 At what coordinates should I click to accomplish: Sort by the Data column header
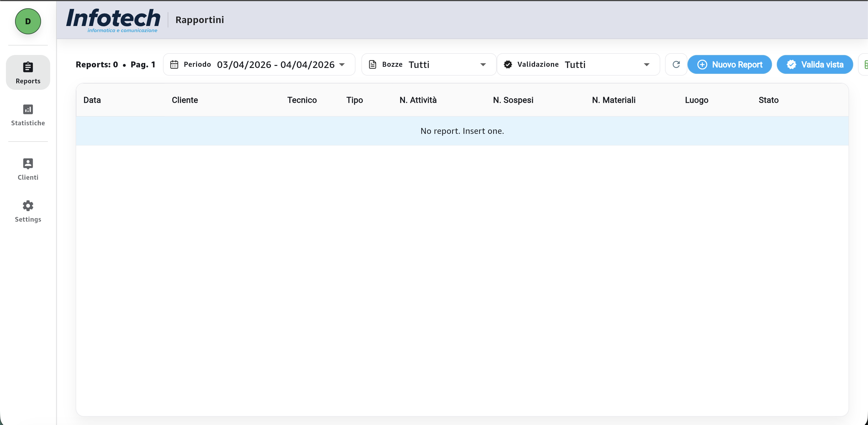point(92,100)
